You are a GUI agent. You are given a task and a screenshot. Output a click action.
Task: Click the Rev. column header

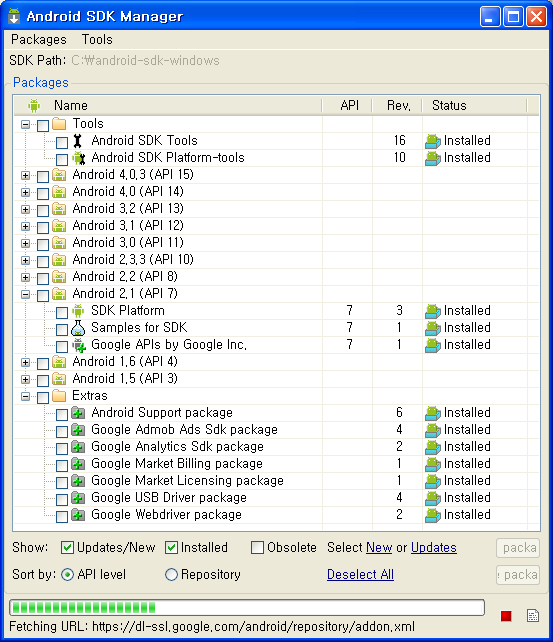click(x=398, y=106)
